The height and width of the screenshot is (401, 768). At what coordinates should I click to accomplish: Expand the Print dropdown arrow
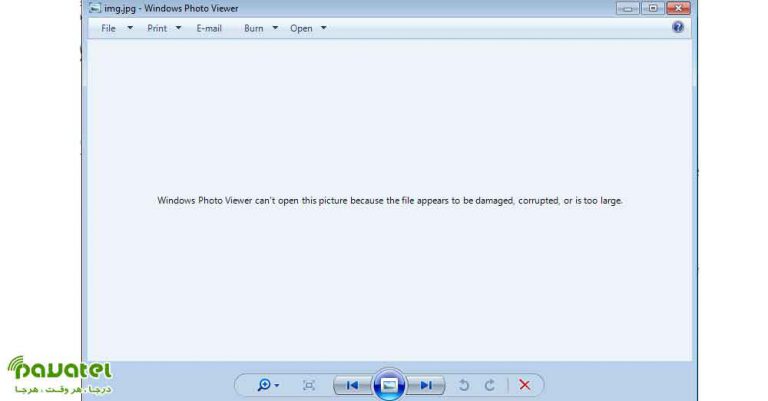pos(178,28)
